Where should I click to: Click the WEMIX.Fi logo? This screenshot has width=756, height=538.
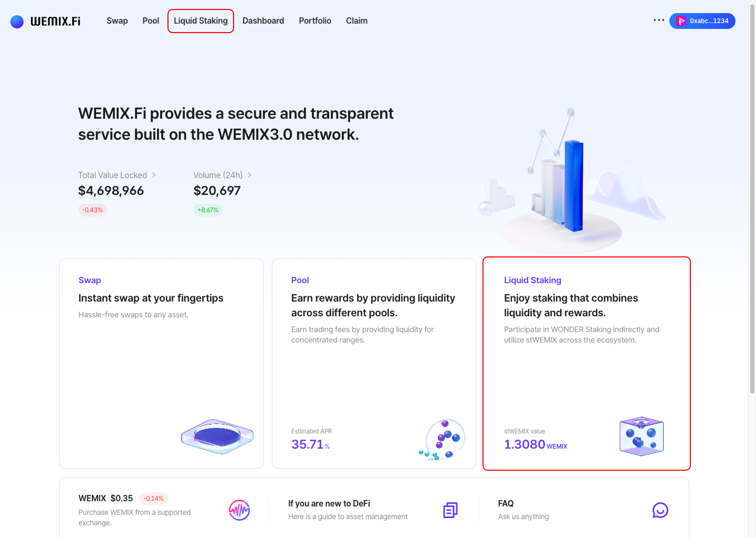click(x=45, y=21)
